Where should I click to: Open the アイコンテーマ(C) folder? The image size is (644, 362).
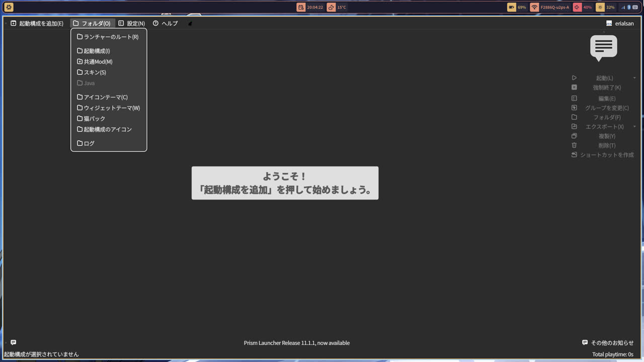tap(108, 97)
